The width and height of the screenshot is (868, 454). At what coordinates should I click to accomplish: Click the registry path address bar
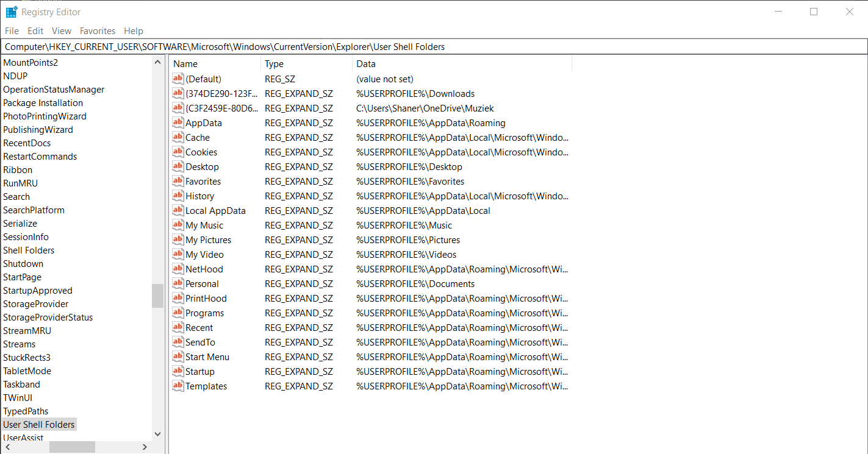[434, 47]
